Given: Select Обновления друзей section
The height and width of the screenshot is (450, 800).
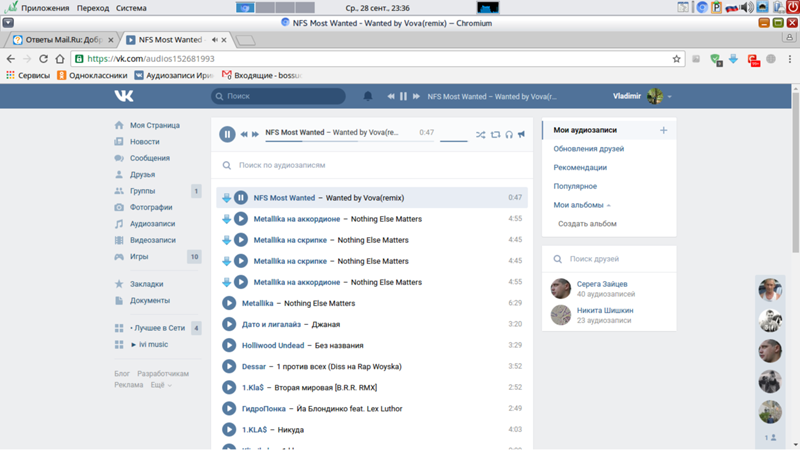Looking at the screenshot, I should click(589, 149).
